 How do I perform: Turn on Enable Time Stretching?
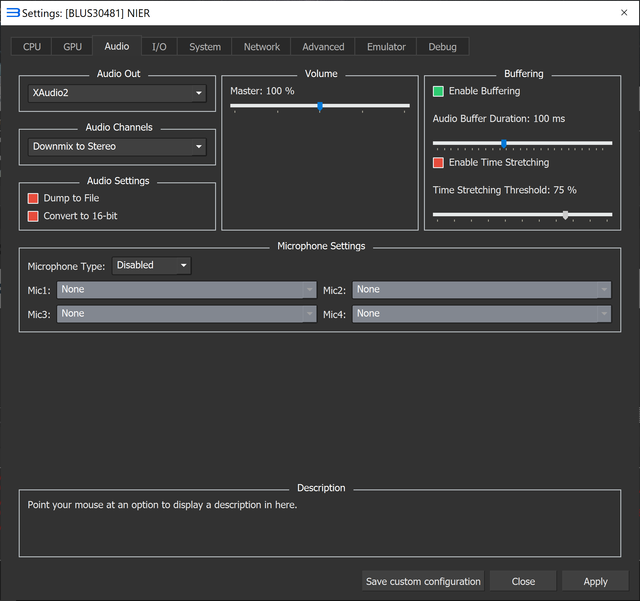pyautogui.click(x=438, y=162)
